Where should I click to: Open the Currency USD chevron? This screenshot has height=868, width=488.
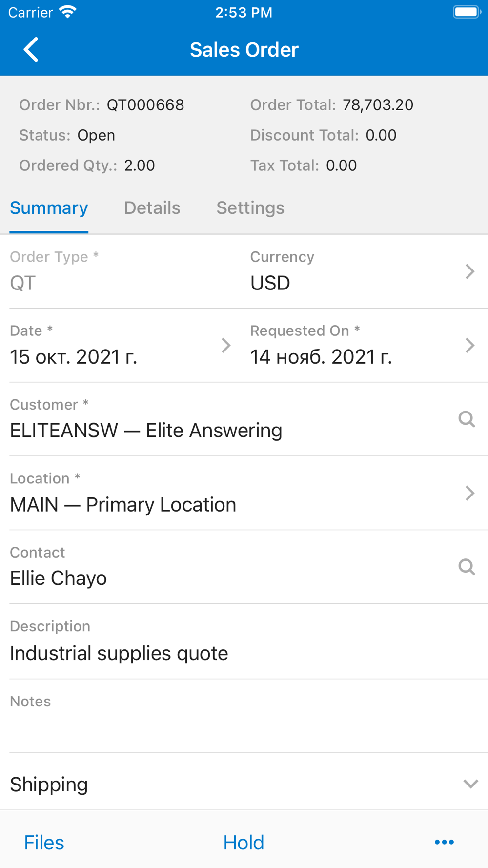[469, 271]
